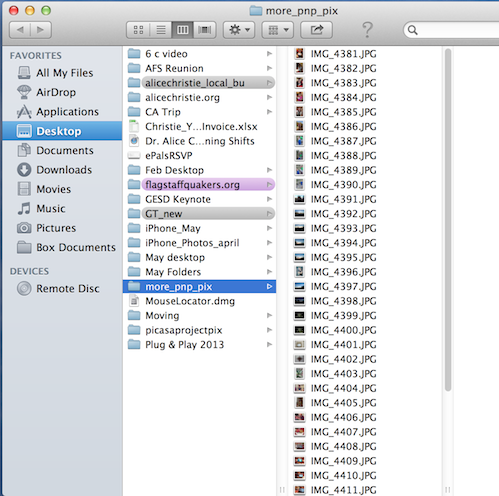Open All My Files in sidebar
Screen dimensions: 499x496
(x=62, y=73)
